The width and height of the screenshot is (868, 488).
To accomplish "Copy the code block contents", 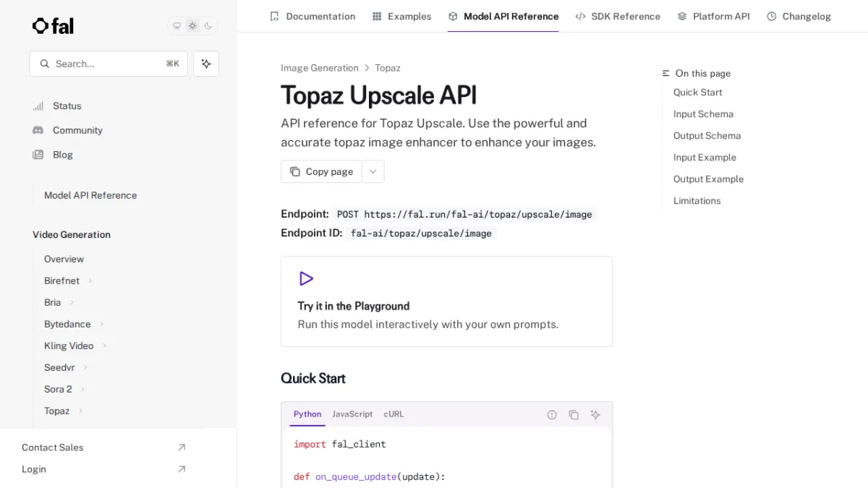I will (574, 415).
